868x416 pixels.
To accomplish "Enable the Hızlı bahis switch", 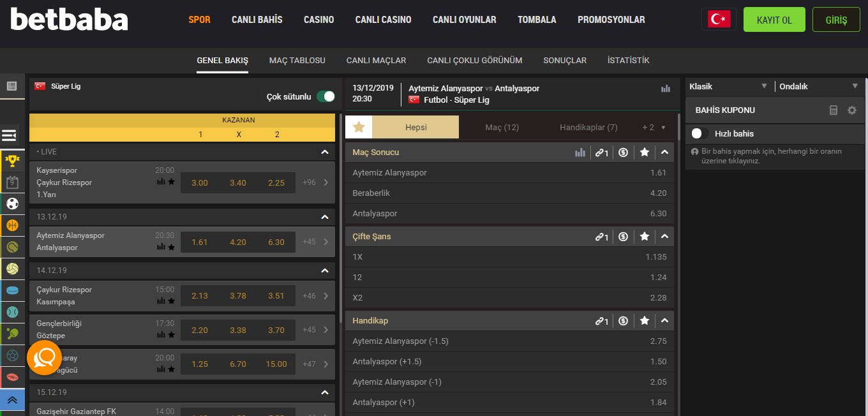I will coord(700,133).
